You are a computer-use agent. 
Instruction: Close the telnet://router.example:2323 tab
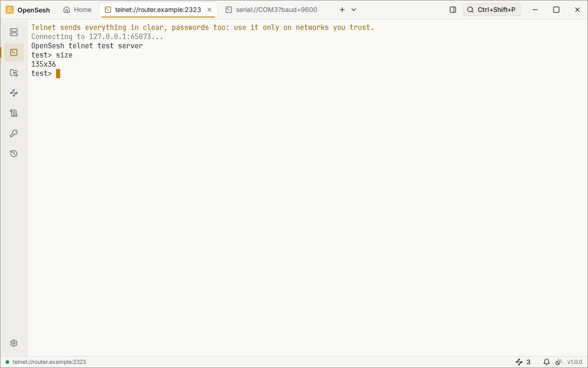[x=209, y=10]
